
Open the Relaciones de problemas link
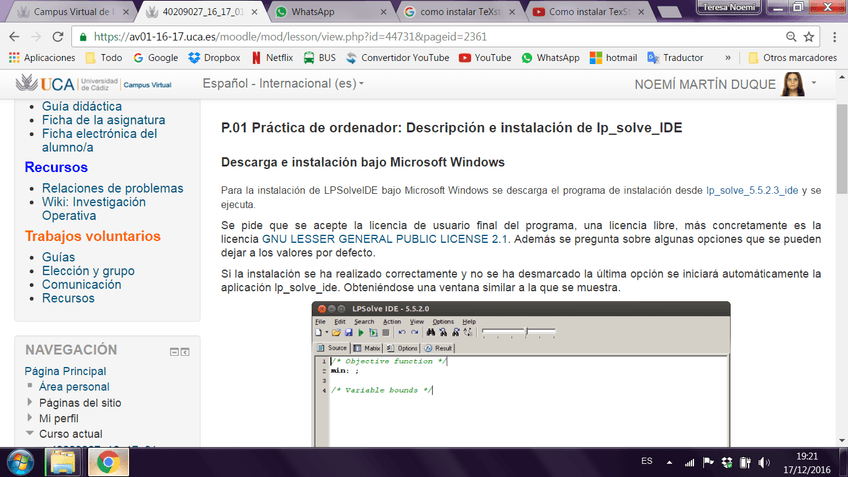[112, 188]
